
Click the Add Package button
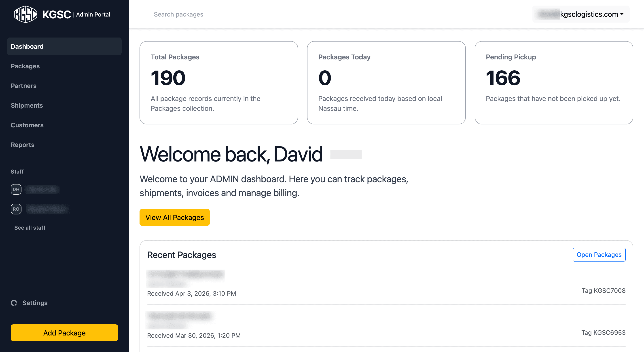point(64,333)
